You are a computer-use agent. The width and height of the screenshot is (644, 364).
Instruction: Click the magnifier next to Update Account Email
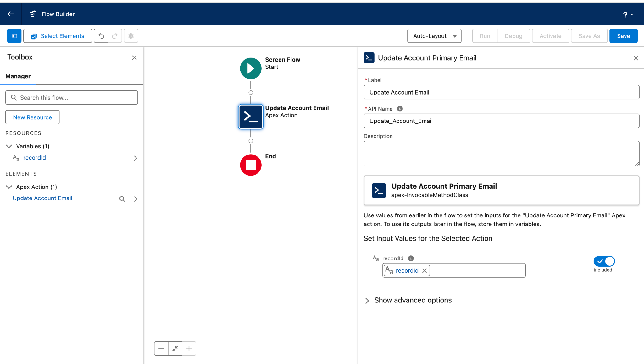pos(122,198)
